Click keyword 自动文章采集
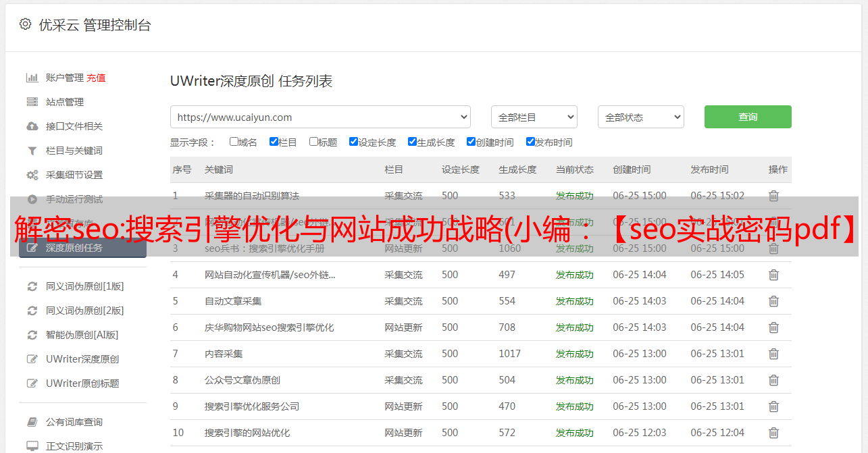This screenshot has width=868, height=453. coord(233,301)
